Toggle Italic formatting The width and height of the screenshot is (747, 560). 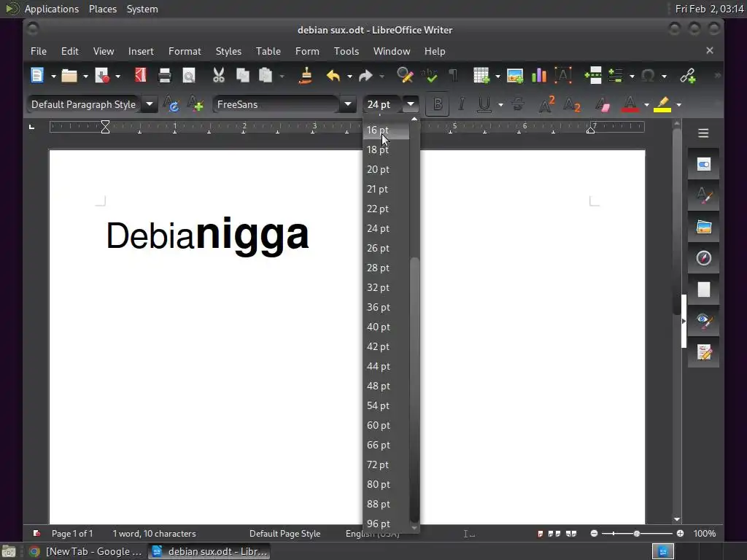click(461, 104)
